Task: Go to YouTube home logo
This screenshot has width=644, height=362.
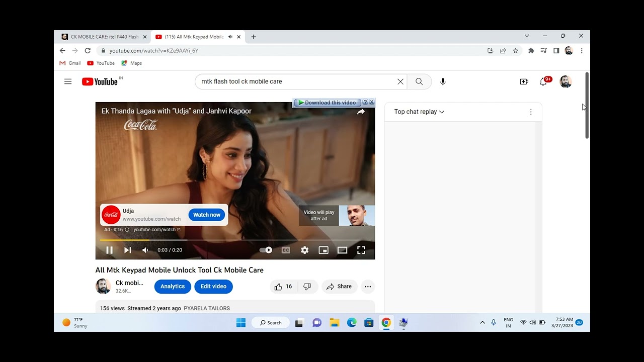Action: [x=100, y=81]
